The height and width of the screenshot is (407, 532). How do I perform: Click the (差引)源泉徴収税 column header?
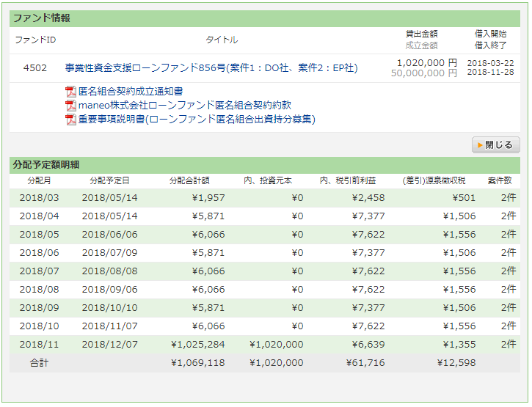(x=434, y=180)
